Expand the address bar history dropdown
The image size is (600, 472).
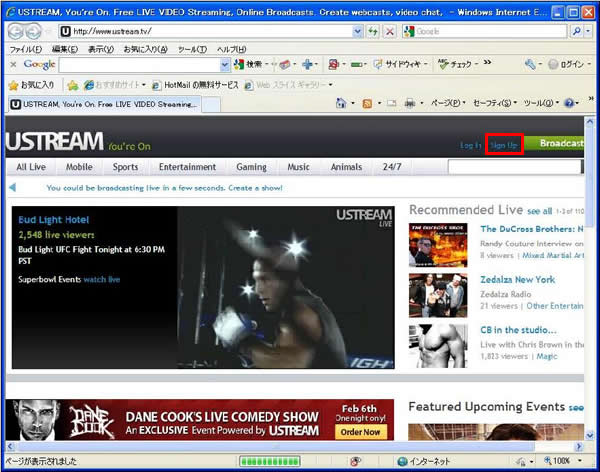coord(357,31)
